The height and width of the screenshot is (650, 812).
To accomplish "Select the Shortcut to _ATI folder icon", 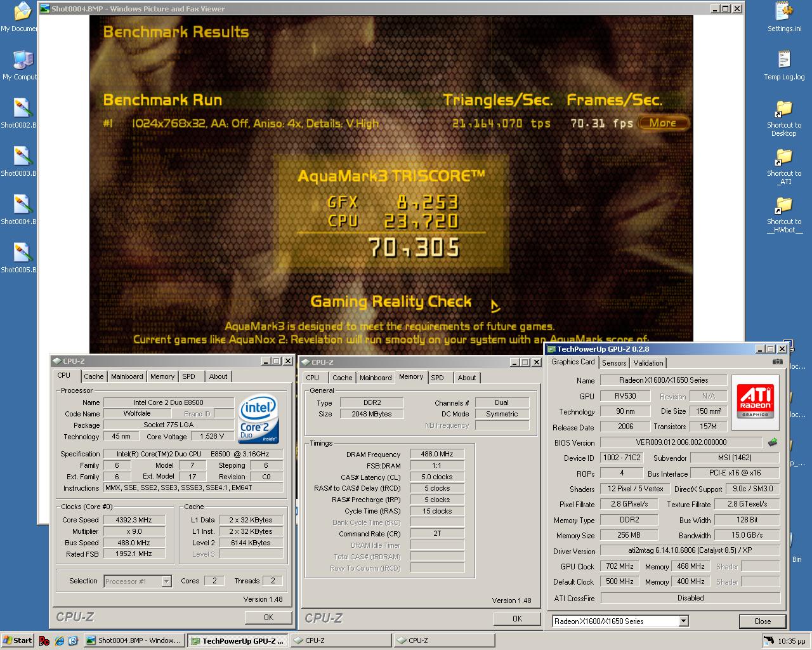I will click(784, 166).
